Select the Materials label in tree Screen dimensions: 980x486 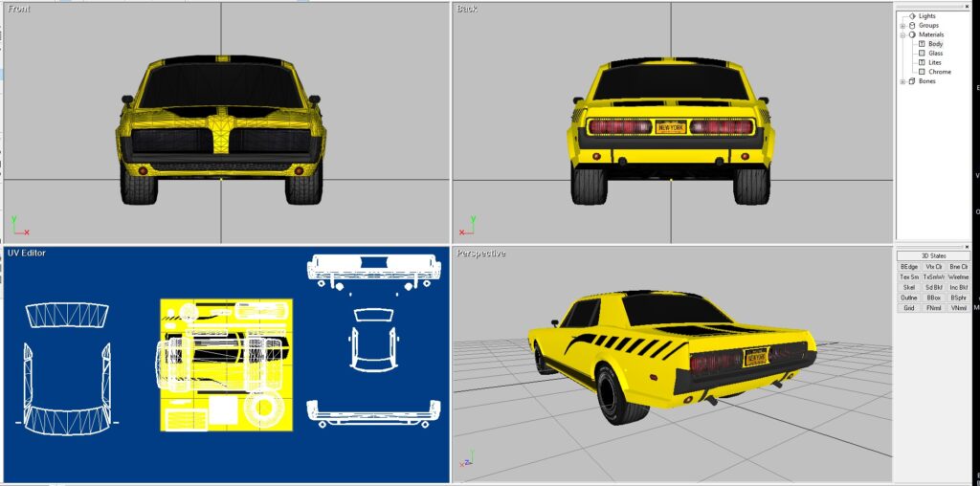pos(931,35)
